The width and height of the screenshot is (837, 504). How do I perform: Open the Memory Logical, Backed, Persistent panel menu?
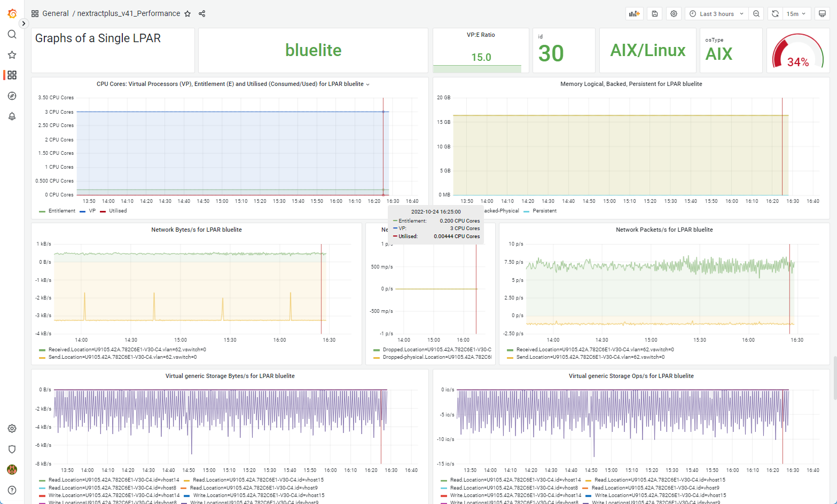coord(631,84)
